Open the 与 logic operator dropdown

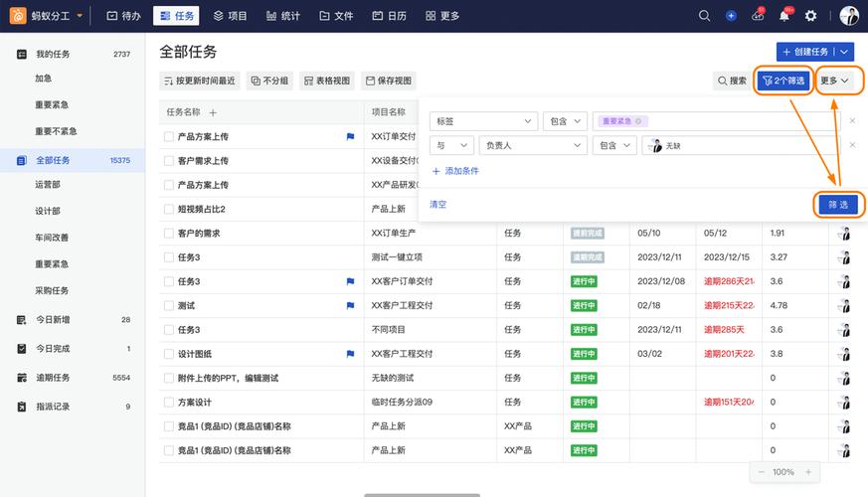450,145
